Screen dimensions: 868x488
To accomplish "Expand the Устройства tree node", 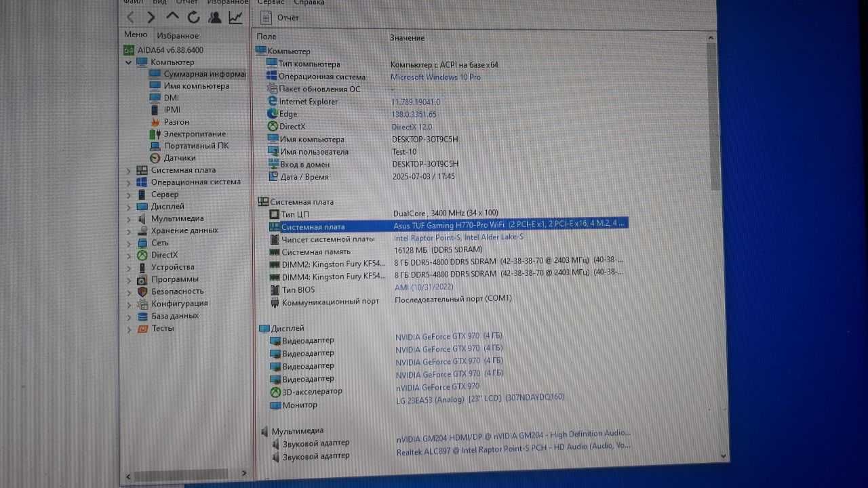I will (129, 267).
